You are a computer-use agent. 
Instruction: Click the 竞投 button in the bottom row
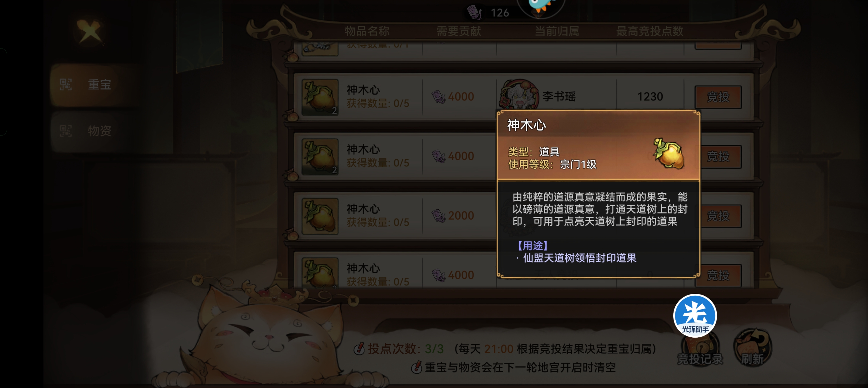(x=718, y=275)
